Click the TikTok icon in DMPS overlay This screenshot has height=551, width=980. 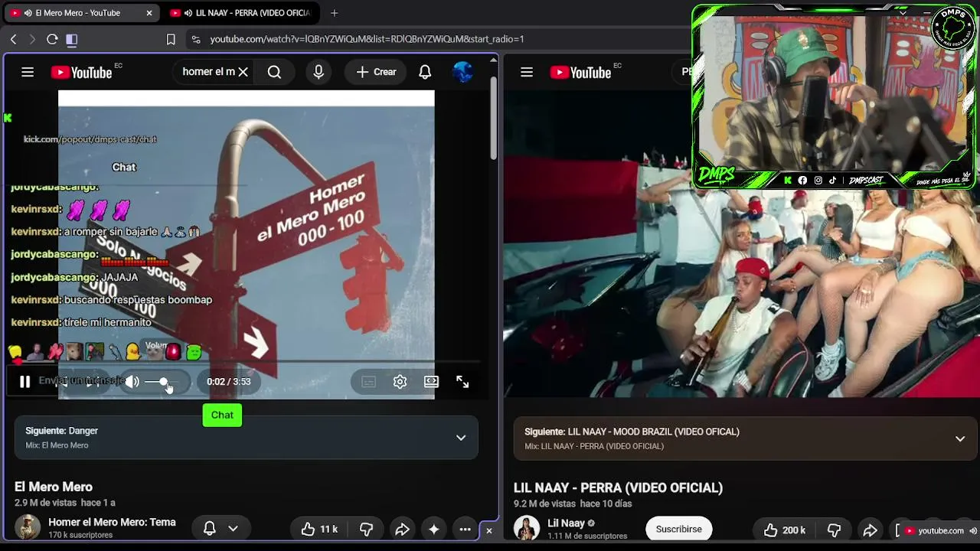coord(833,181)
